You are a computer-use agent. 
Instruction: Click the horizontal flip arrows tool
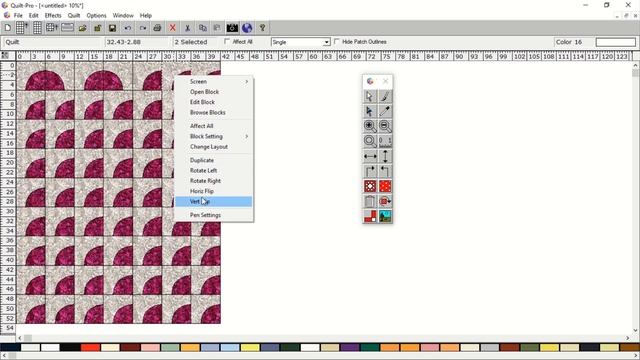tap(370, 156)
